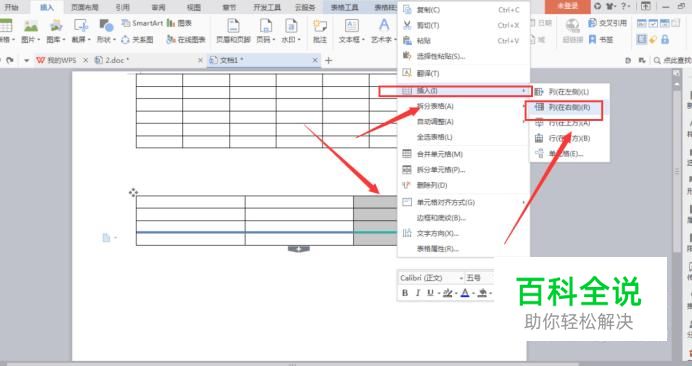The width and height of the screenshot is (692, 366).
Task: Click the 文本框 (Text box) icon
Action: (x=351, y=26)
